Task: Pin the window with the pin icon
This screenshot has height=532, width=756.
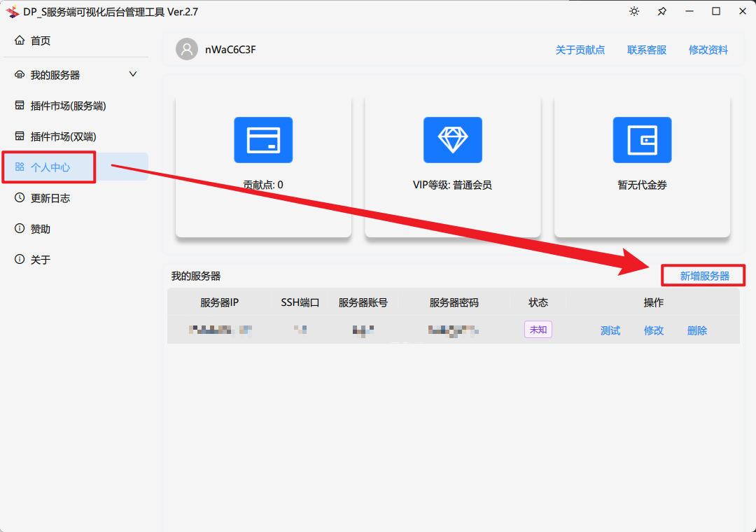Action: pos(661,11)
